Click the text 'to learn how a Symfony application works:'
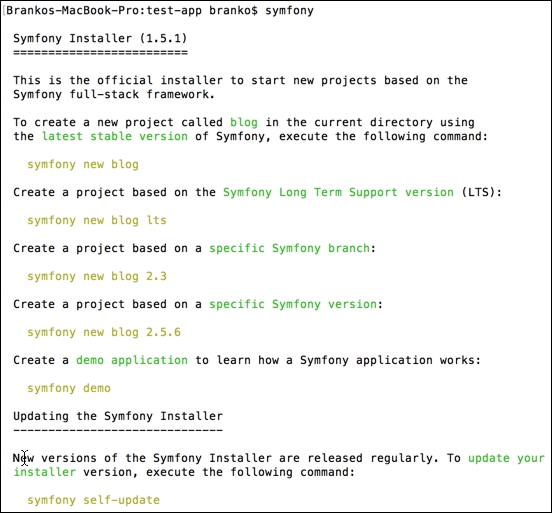552x513 pixels. click(x=338, y=360)
